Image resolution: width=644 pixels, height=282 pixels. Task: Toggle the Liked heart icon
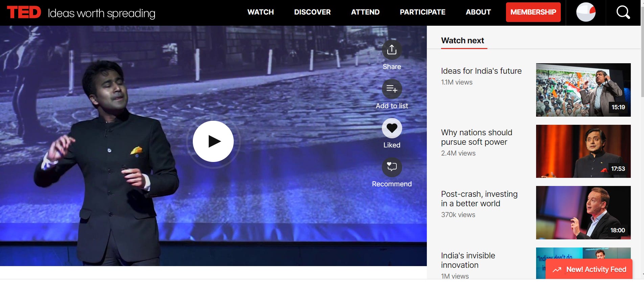[392, 128]
